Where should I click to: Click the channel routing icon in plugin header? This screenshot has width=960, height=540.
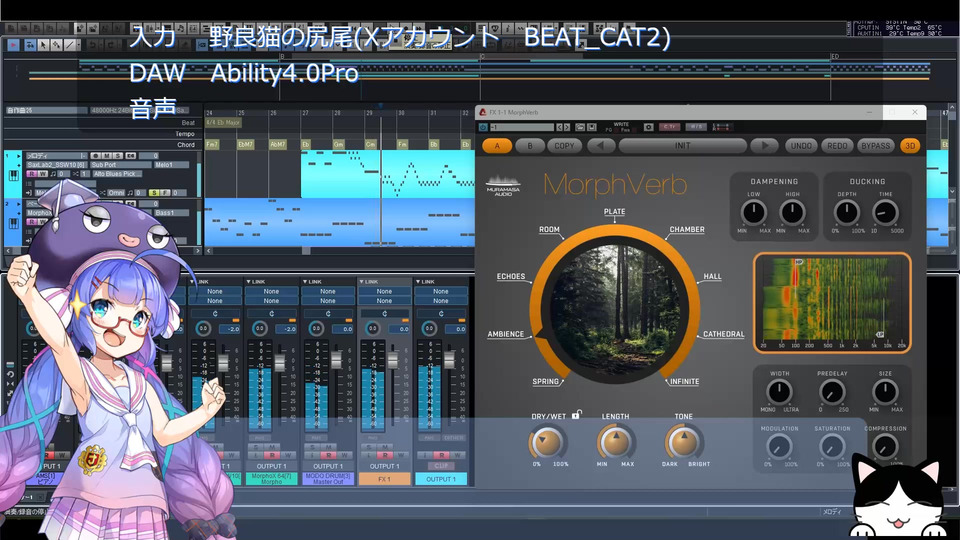pyautogui.click(x=722, y=127)
